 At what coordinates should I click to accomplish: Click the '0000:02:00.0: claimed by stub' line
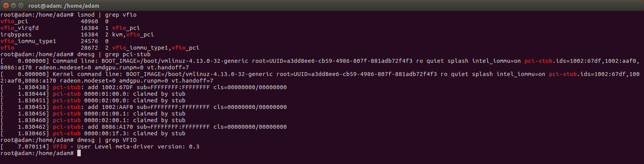(135, 100)
